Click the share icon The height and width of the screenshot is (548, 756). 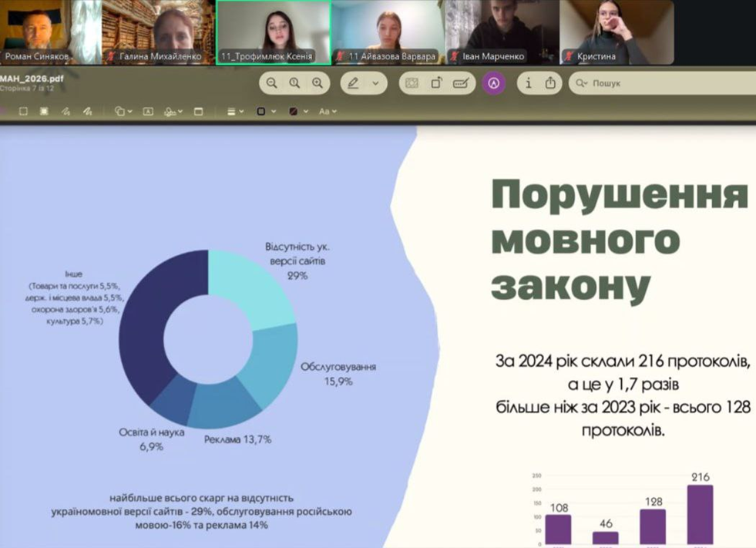pos(550,83)
